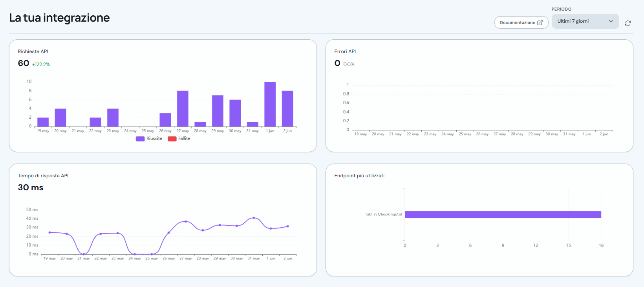Click the +122.2% change indicator
Image resolution: width=644 pixels, height=287 pixels.
pos(41,64)
